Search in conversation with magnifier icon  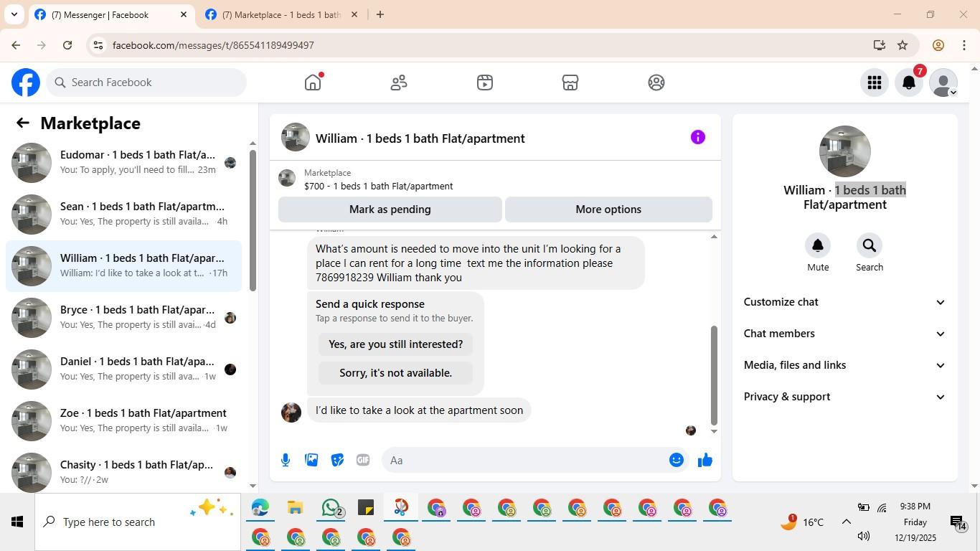tap(870, 246)
